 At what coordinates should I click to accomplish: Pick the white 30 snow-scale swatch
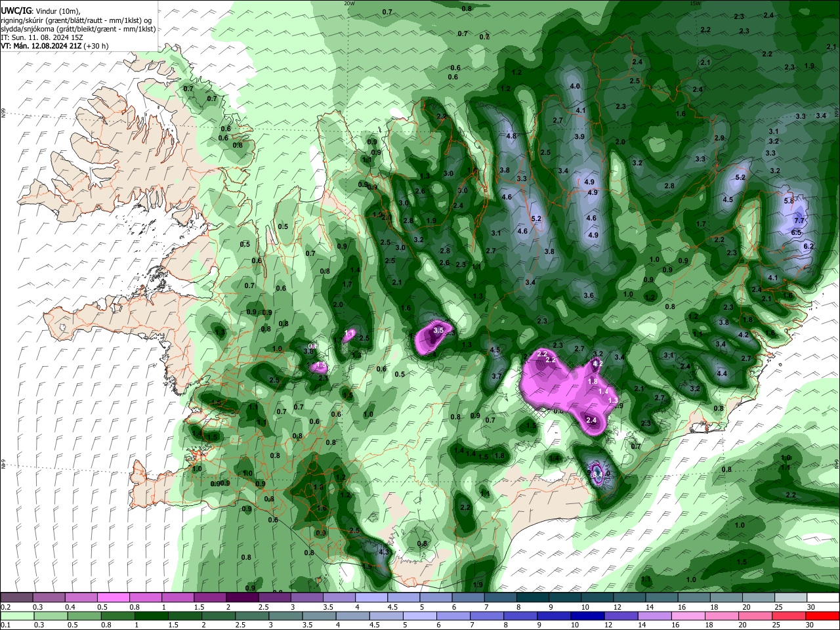[823, 597]
